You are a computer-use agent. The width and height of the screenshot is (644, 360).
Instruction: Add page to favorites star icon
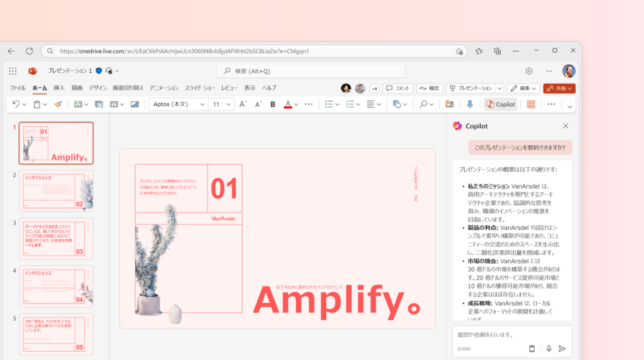pyautogui.click(x=458, y=52)
